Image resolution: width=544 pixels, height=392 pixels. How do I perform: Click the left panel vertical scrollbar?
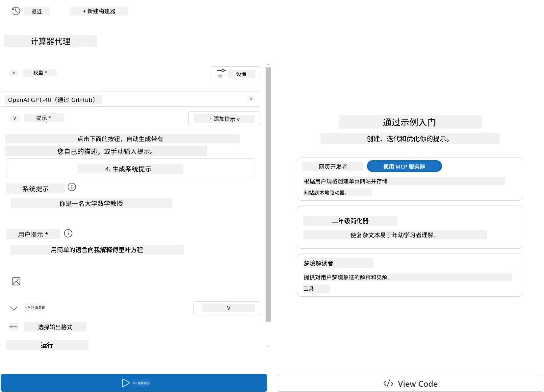click(268, 194)
